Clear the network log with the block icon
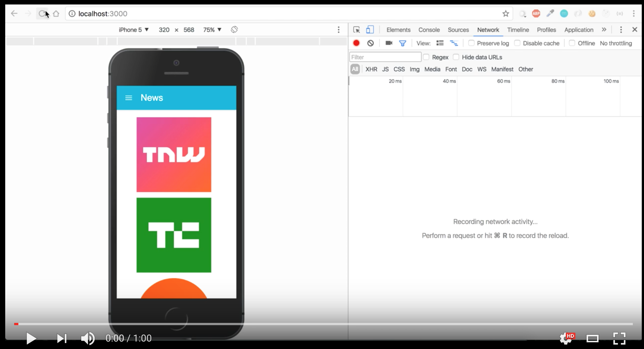 pyautogui.click(x=370, y=43)
